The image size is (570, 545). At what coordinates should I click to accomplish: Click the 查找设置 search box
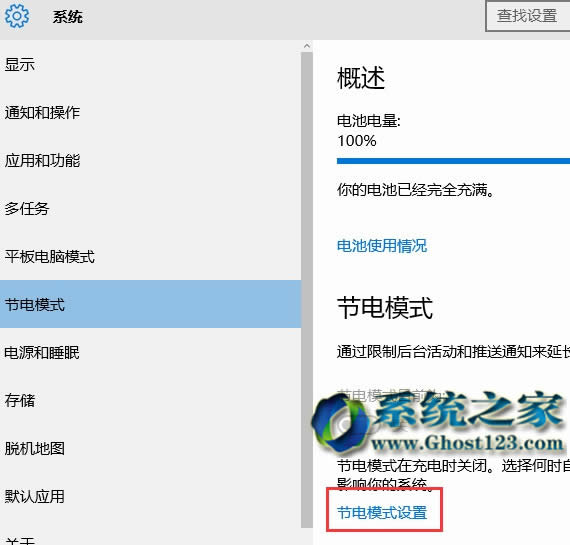click(x=528, y=16)
